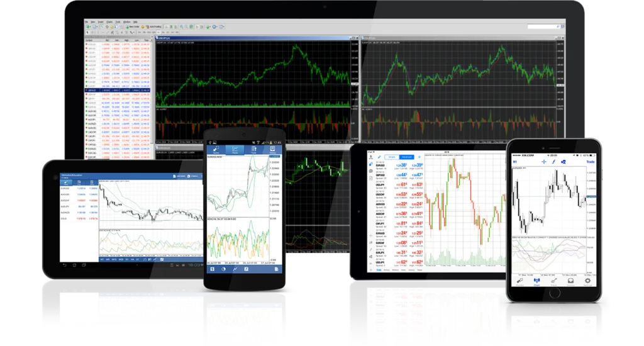Open the Trade tab on Android phone
This screenshot has width=644, height=346.
pyautogui.click(x=254, y=150)
